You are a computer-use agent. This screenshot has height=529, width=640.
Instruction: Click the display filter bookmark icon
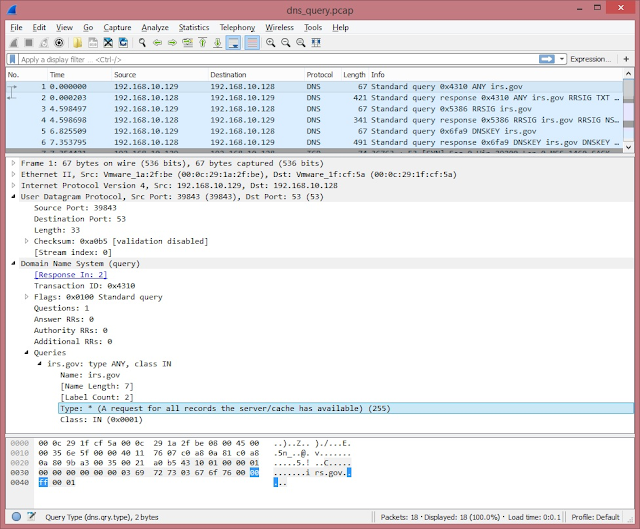point(13,59)
